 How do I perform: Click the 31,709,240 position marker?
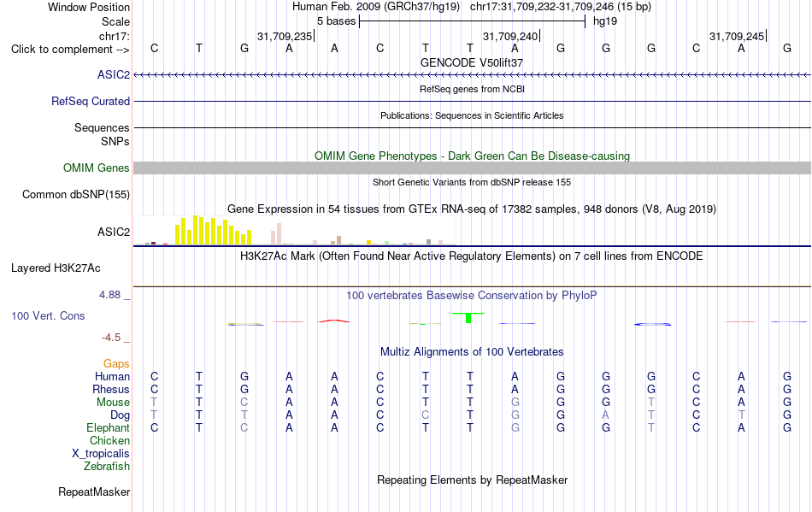pyautogui.click(x=511, y=36)
